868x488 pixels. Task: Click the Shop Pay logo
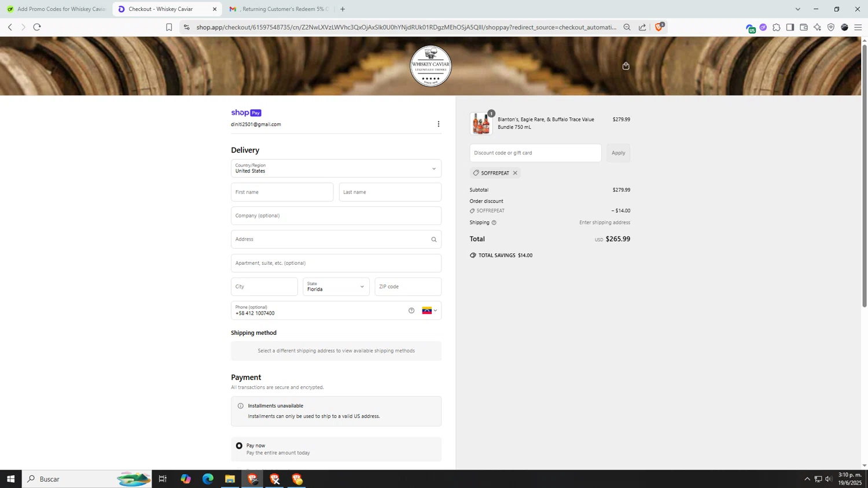click(246, 113)
